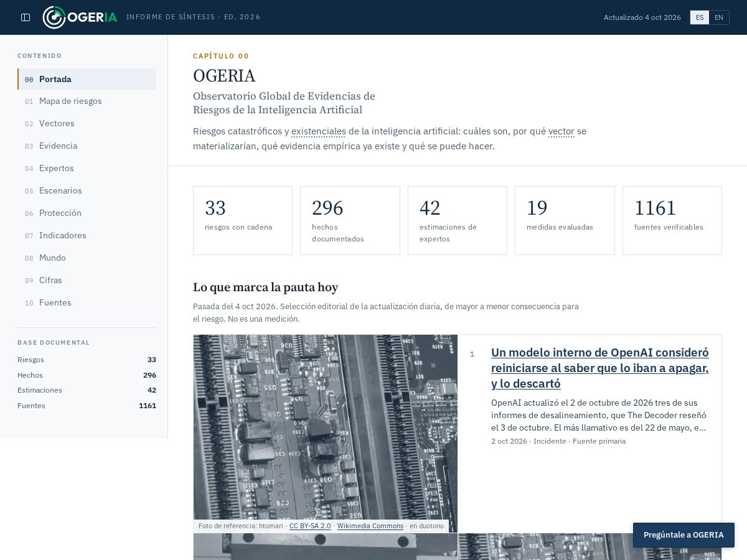This screenshot has width=747, height=560.
Task: Go to Mapa de riesgos
Action: (87, 101)
